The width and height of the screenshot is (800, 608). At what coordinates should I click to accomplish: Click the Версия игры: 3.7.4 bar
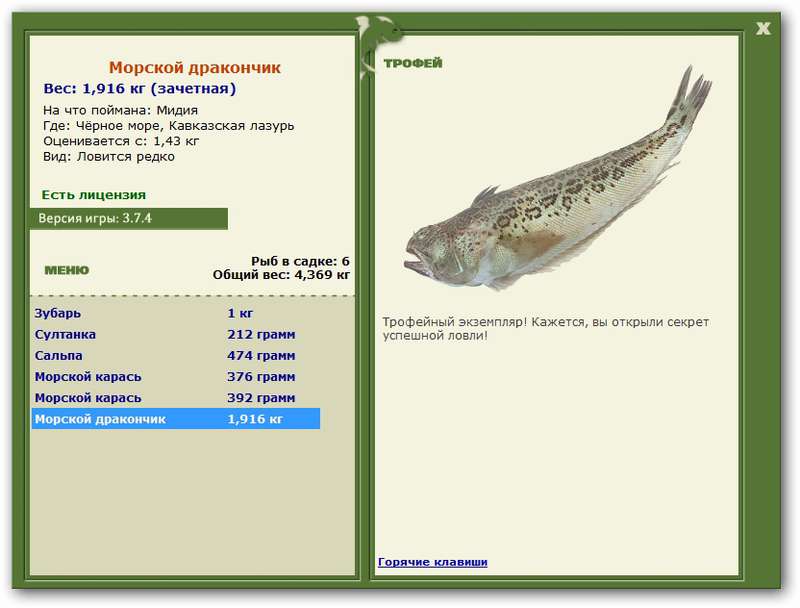[129, 218]
